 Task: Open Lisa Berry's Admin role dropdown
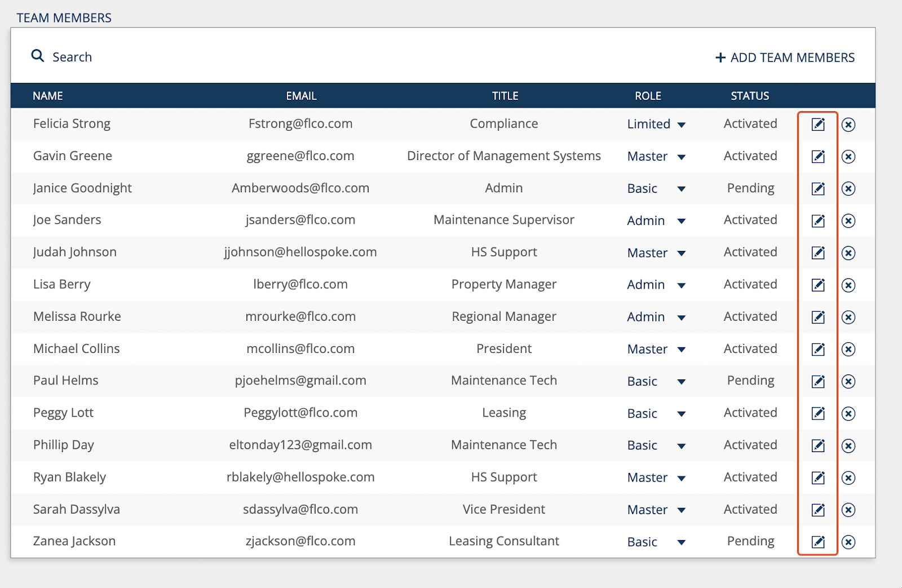[656, 285]
